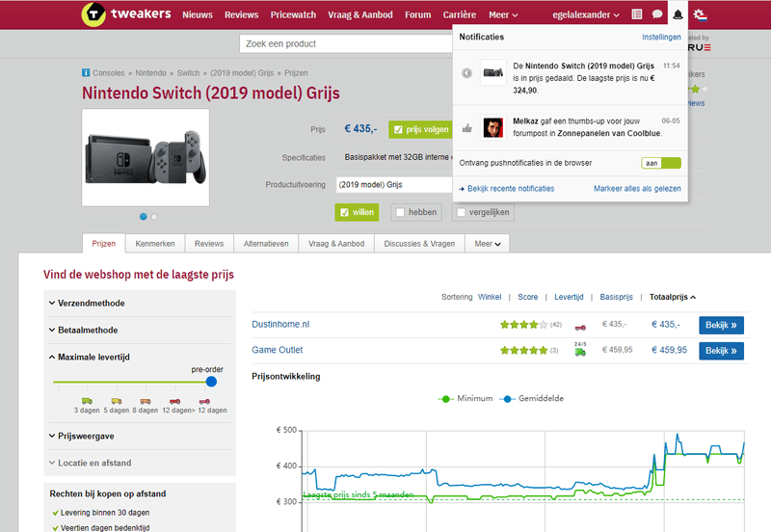Click the info icon before Consoles breadcrumb
771x532 pixels.
[86, 73]
